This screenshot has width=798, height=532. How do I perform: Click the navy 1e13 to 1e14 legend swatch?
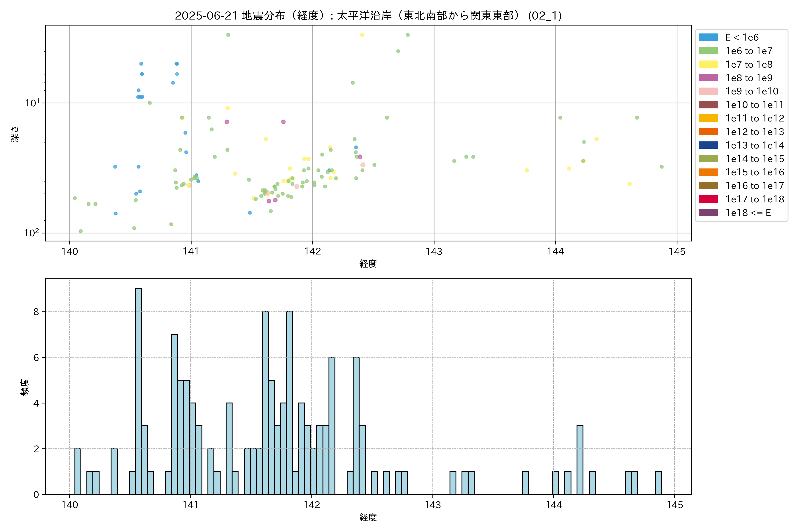pyautogui.click(x=708, y=145)
